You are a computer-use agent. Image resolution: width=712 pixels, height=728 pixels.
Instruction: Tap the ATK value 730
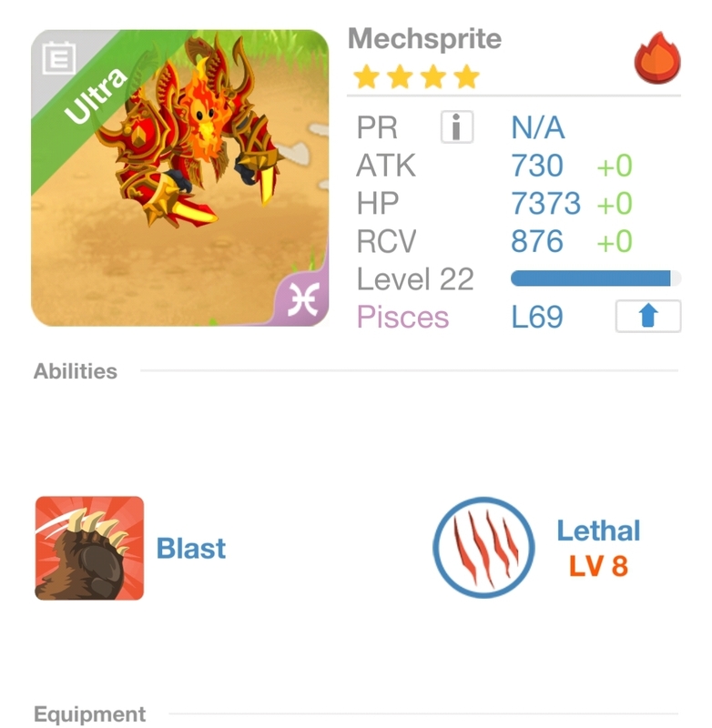coord(537,166)
